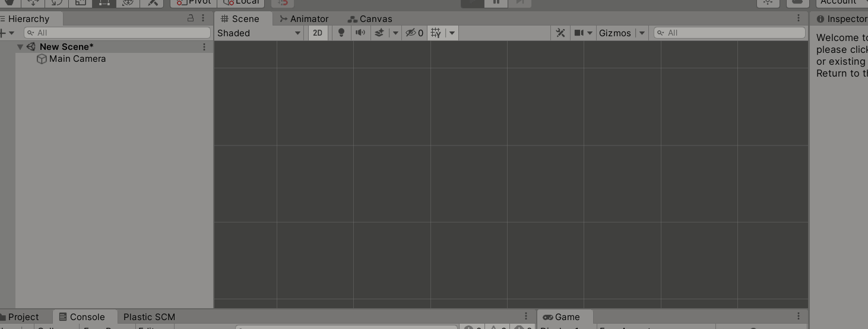Toggle scene audio with the speaker icon
This screenshot has height=329, width=868.
[x=360, y=33]
